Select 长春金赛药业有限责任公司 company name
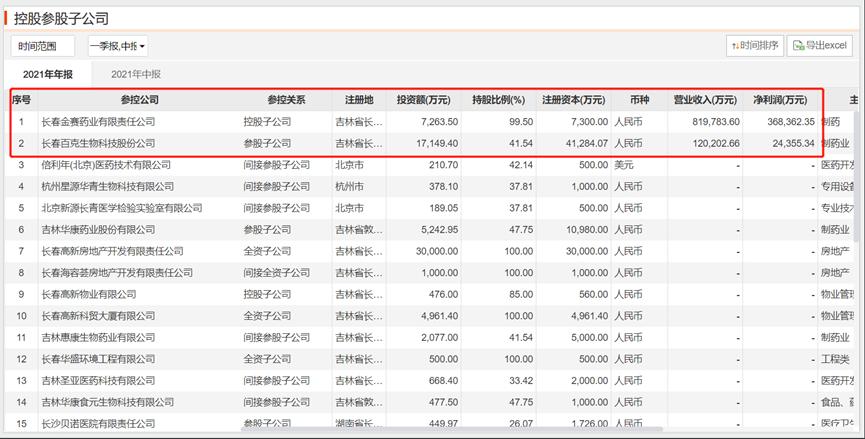 98,122
